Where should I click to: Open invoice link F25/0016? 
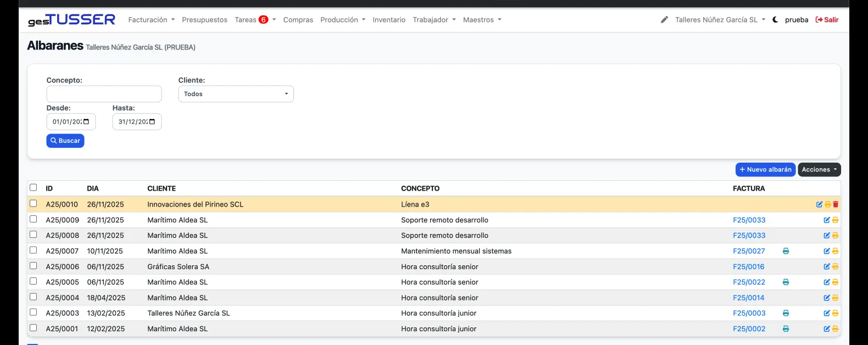coord(748,267)
